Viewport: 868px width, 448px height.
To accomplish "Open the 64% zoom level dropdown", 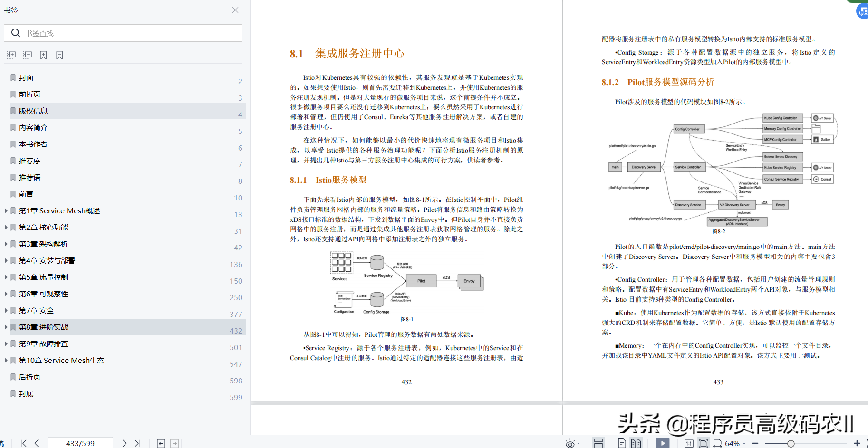I will click(x=735, y=443).
